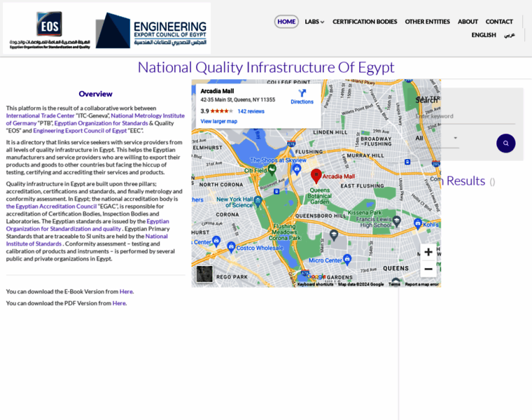Click Costco Wholesale shopping marker
The image size is (532, 420).
(231, 246)
